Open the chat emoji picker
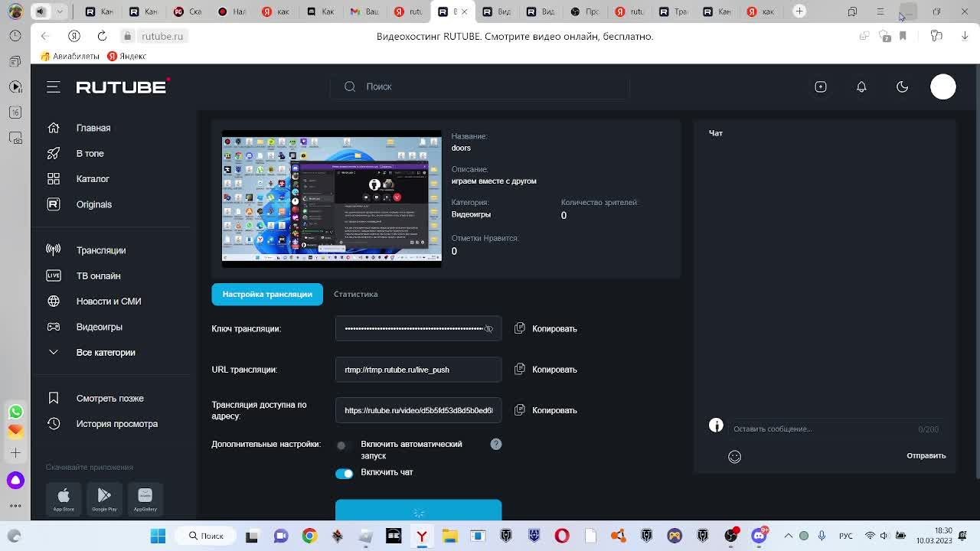The height and width of the screenshot is (551, 980). 734,457
